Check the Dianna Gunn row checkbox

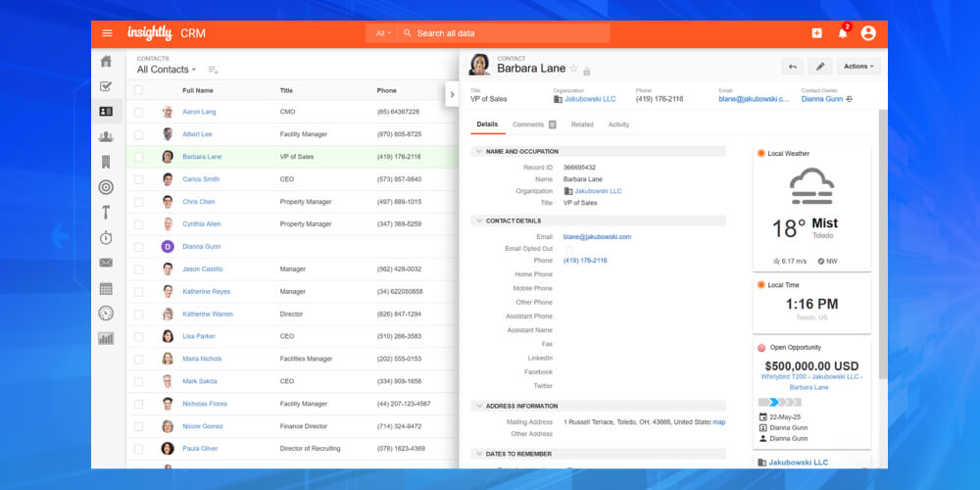(x=138, y=247)
